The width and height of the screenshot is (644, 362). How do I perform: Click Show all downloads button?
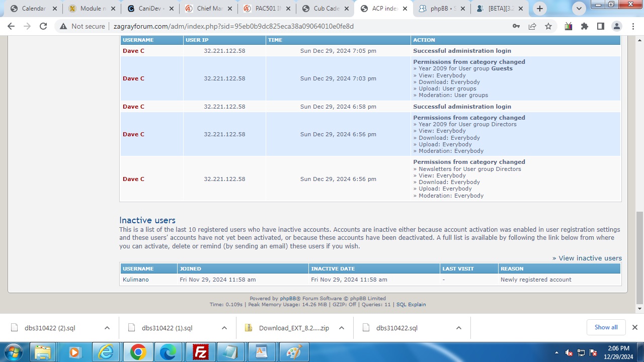click(x=606, y=327)
